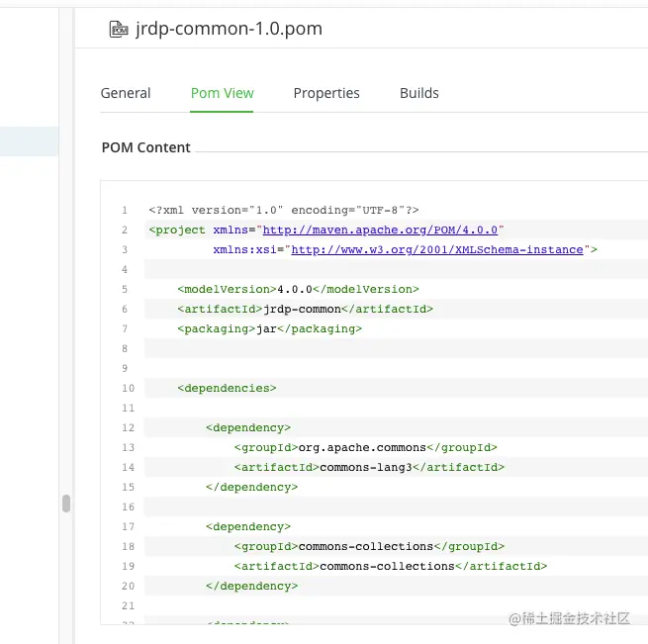This screenshot has height=644, width=648.
Task: Click line number 10 in the gutter
Action: [x=125, y=389]
